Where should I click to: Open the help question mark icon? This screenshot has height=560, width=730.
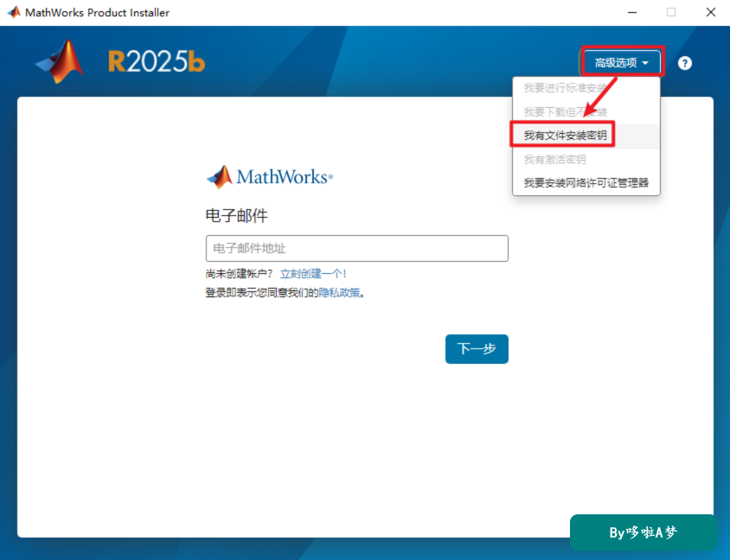click(x=684, y=63)
